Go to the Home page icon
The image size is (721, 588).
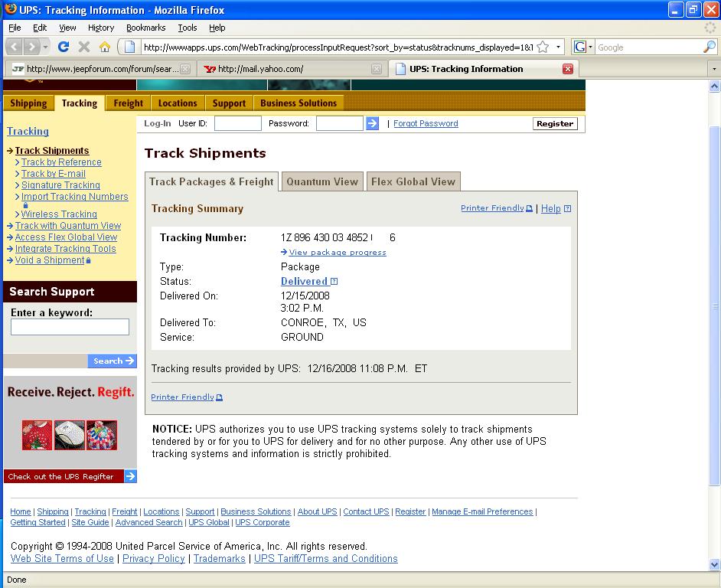[x=105, y=47]
